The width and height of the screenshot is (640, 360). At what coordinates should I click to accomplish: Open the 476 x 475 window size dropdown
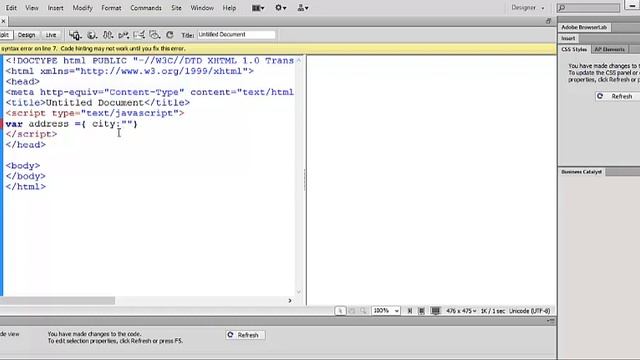461,311
